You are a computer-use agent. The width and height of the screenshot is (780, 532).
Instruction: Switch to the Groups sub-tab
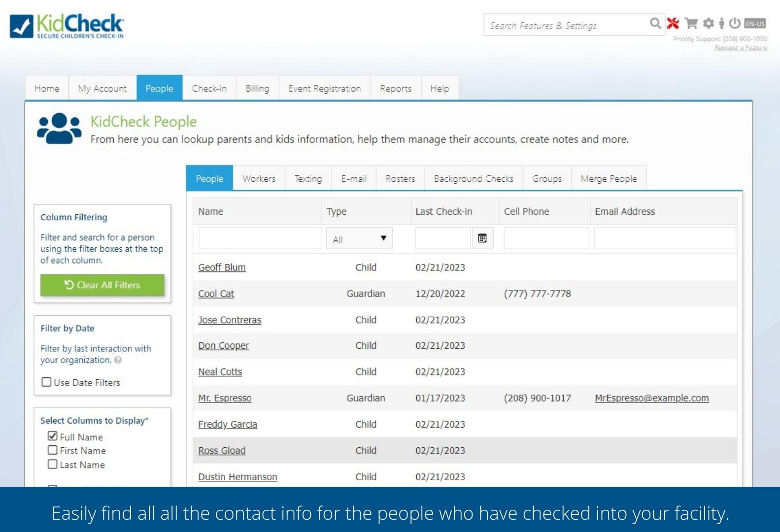point(547,178)
